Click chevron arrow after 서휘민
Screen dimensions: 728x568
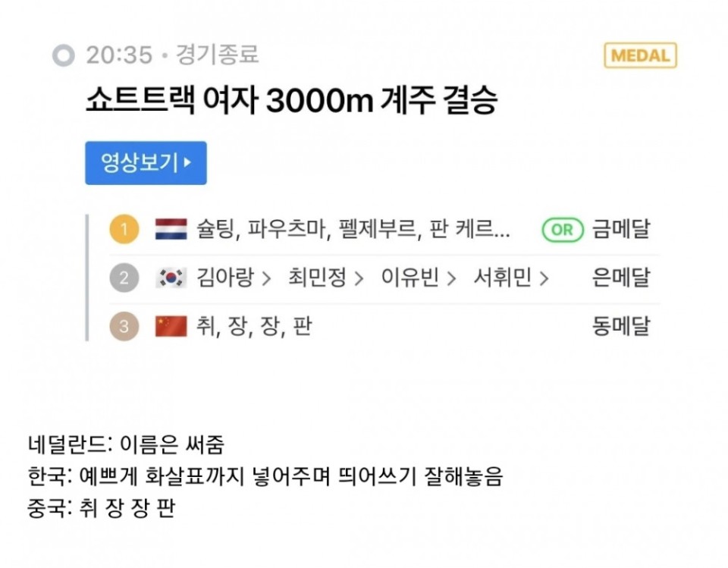point(544,278)
